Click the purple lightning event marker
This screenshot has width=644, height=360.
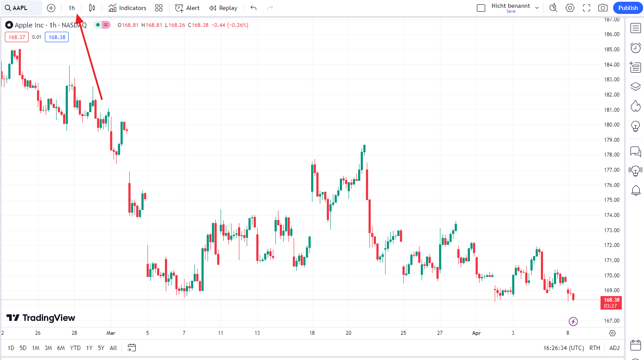(x=573, y=322)
